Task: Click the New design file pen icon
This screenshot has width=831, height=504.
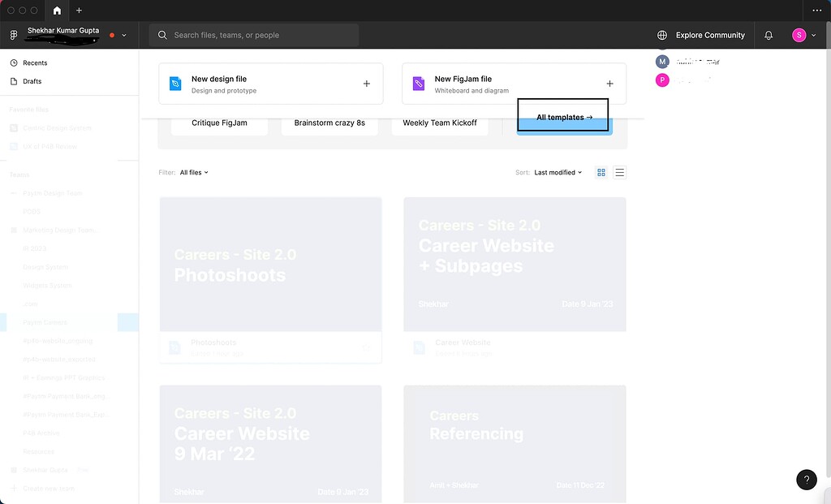Action: (x=175, y=84)
